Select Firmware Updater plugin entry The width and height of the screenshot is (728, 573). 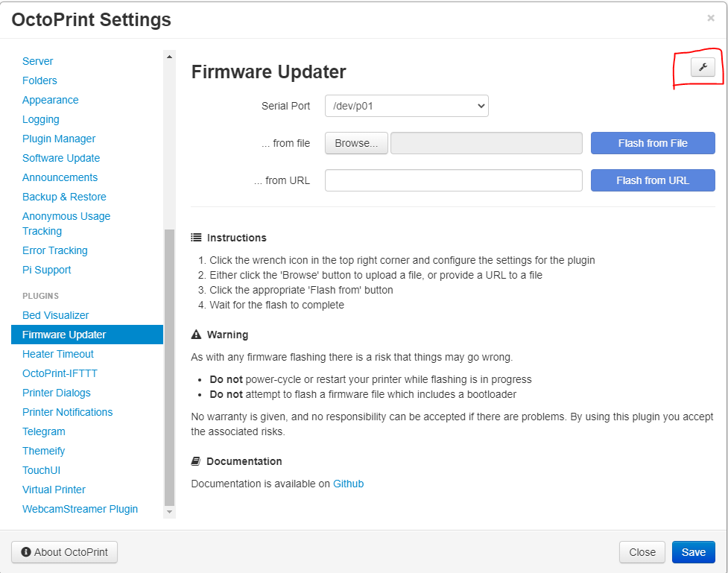pos(87,335)
